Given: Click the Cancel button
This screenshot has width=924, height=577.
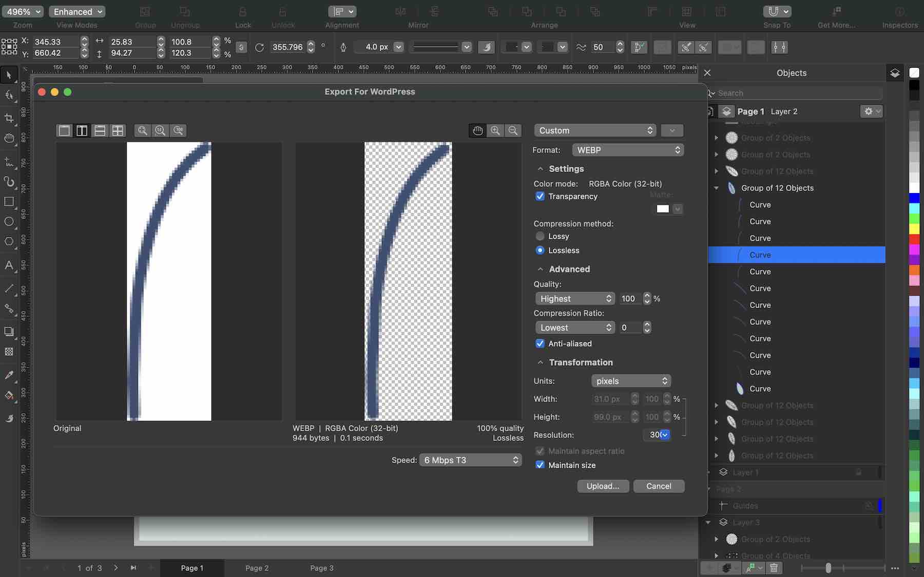Looking at the screenshot, I should pos(659,486).
